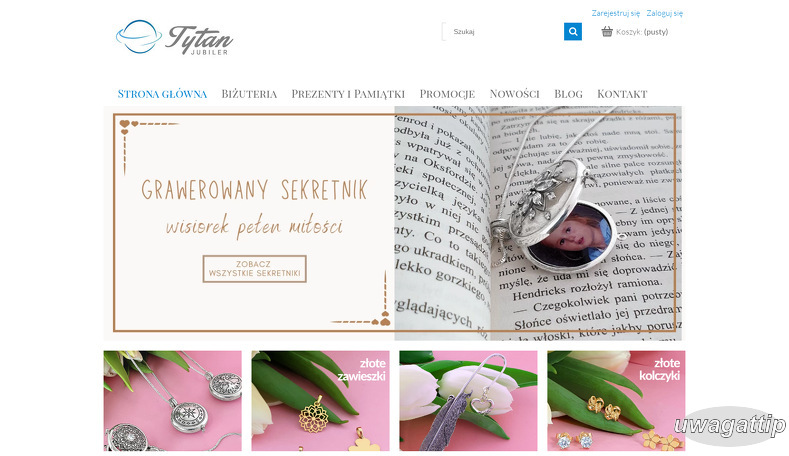The height and width of the screenshot is (456, 789).
Task: Click the Zobacz wszystkie sekretniki button
Action: [255, 269]
